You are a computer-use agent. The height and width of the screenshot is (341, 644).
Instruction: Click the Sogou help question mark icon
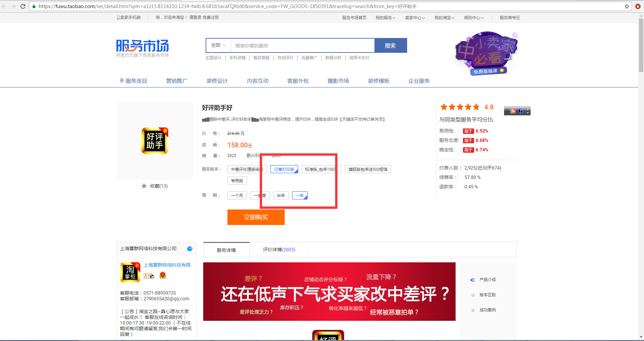pyautogui.click(x=521, y=111)
